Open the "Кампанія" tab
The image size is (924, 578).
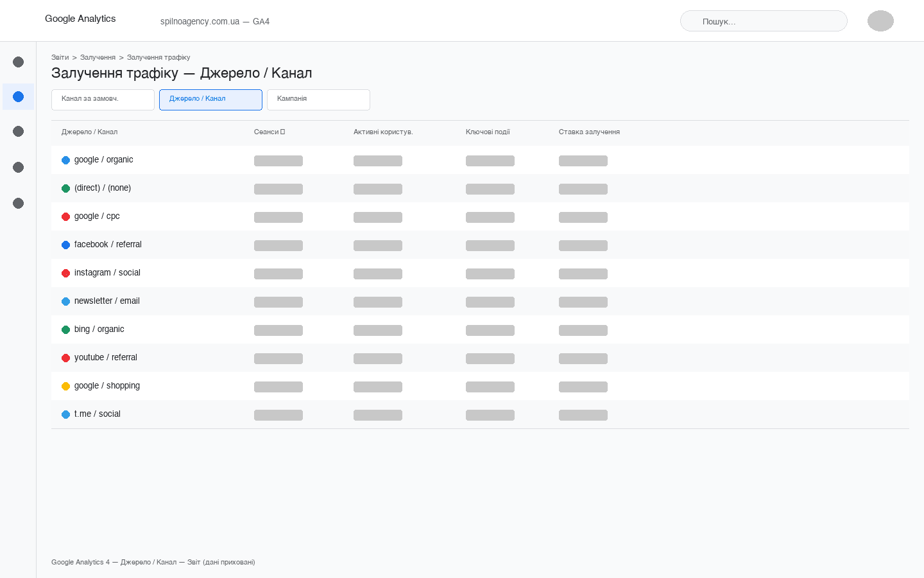[x=318, y=100]
